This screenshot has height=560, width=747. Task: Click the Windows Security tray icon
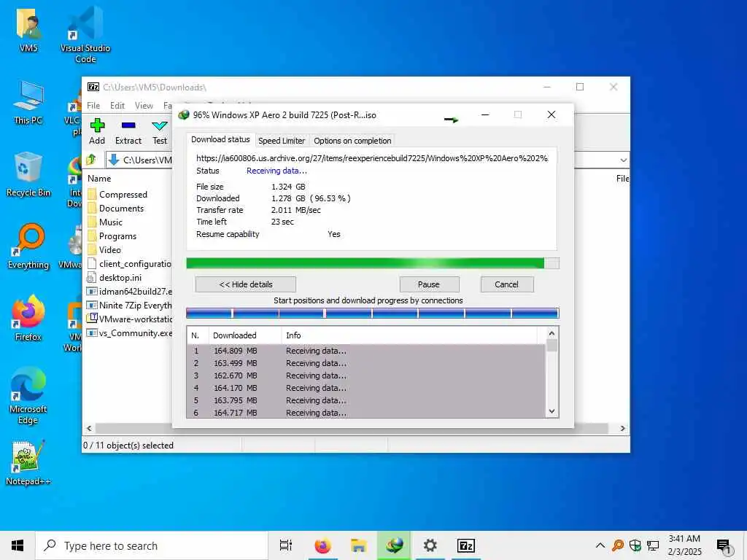click(635, 545)
